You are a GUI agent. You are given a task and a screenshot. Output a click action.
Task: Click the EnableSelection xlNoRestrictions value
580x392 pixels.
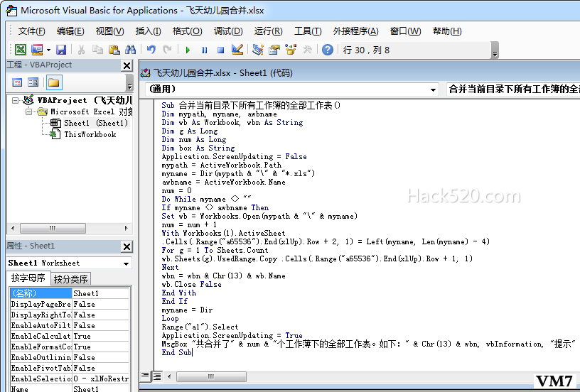tap(101, 379)
